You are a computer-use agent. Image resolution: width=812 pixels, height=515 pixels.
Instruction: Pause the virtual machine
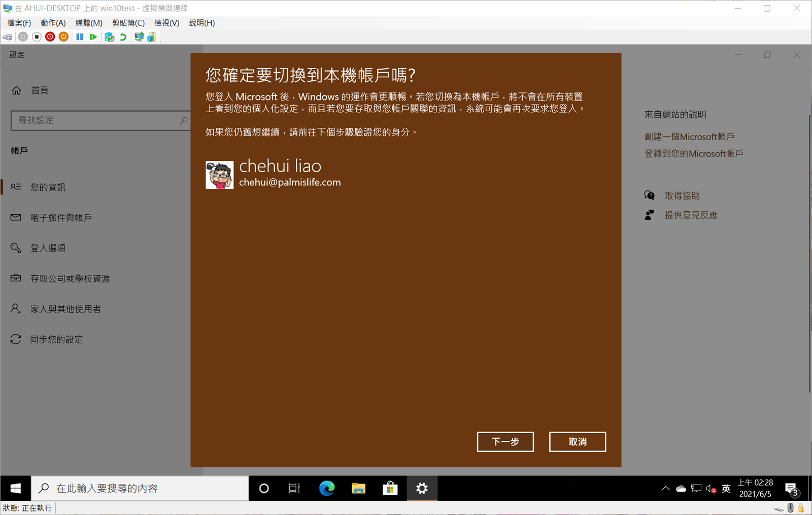coord(80,37)
